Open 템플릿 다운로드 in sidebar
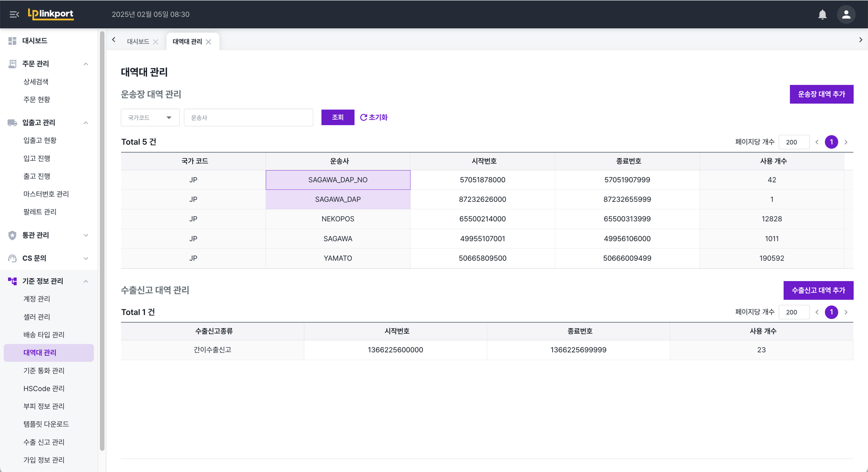The height and width of the screenshot is (472, 868). (x=46, y=424)
